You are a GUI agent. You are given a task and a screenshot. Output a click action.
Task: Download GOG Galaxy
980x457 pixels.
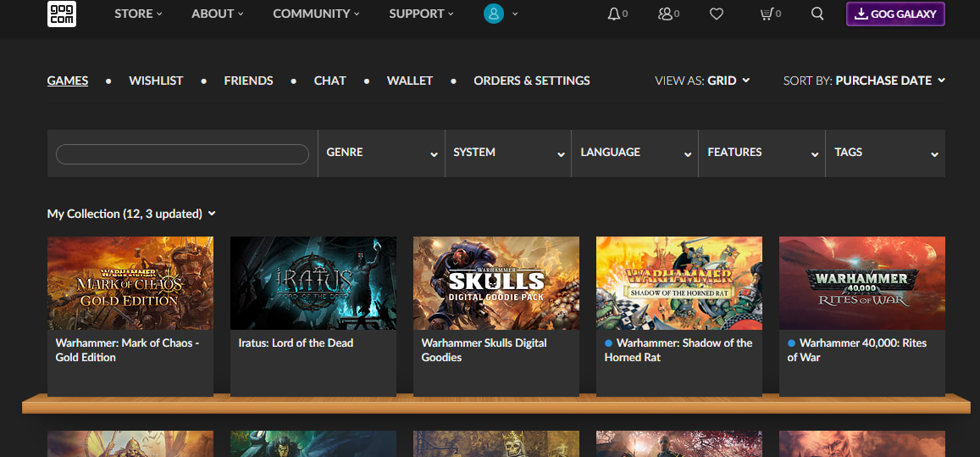point(895,14)
